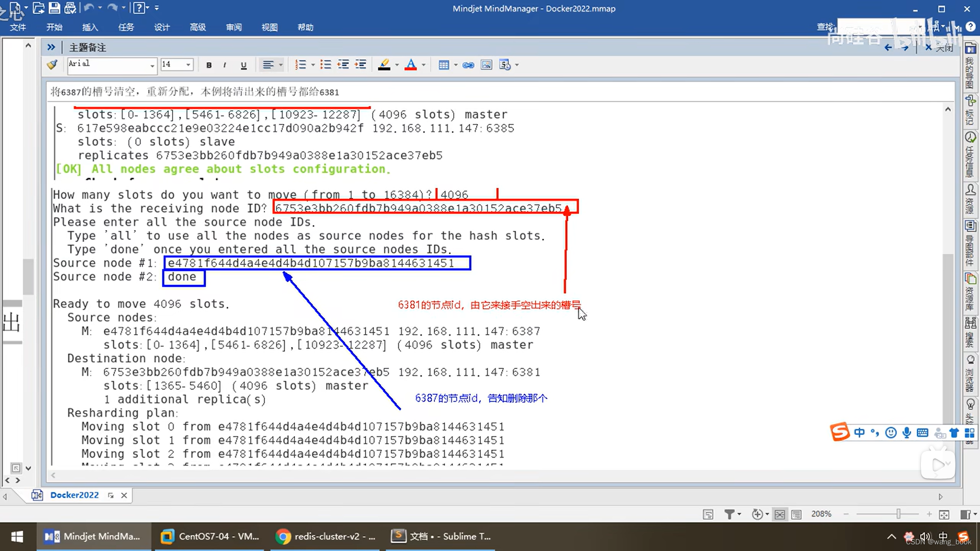Viewport: 980px width, 551px height.
Task: Expand the text alignment dropdown arrow
Action: [x=281, y=65]
